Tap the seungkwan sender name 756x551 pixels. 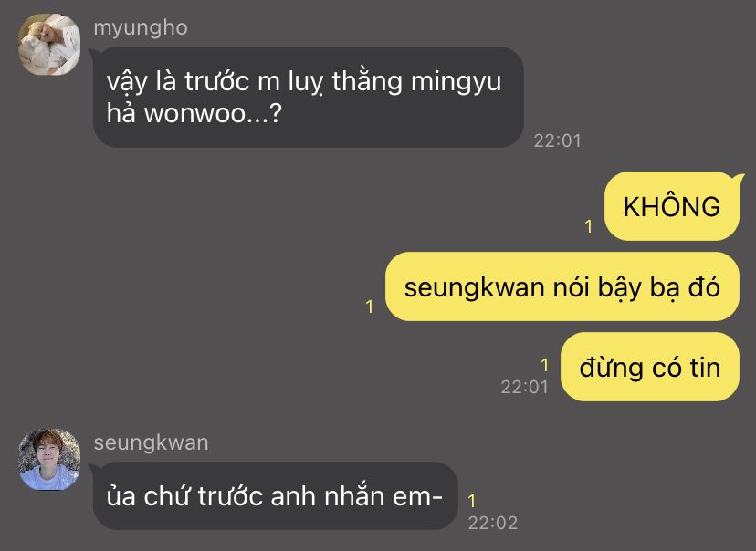(151, 442)
